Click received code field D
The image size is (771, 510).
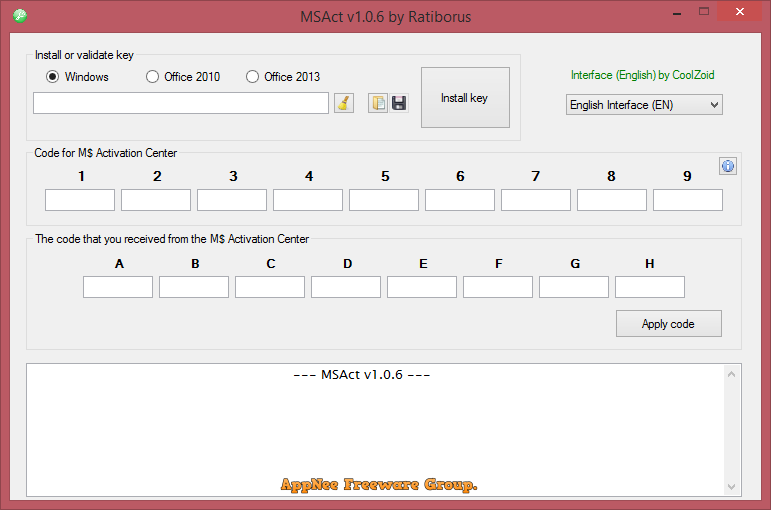coord(346,287)
